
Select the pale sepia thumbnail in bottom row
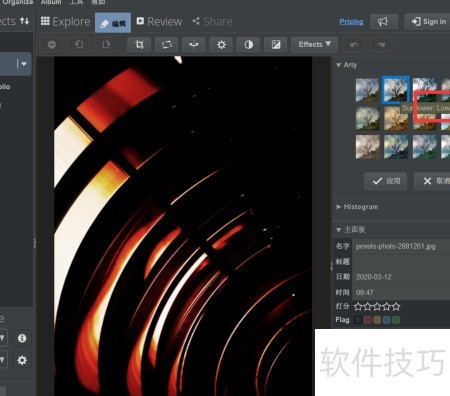367,147
